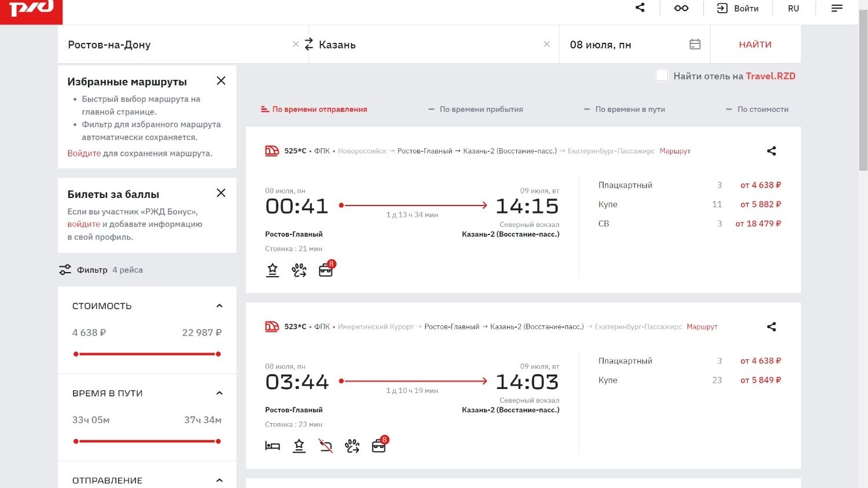
Task: Collapse the Время в пути filter section
Action: [219, 393]
